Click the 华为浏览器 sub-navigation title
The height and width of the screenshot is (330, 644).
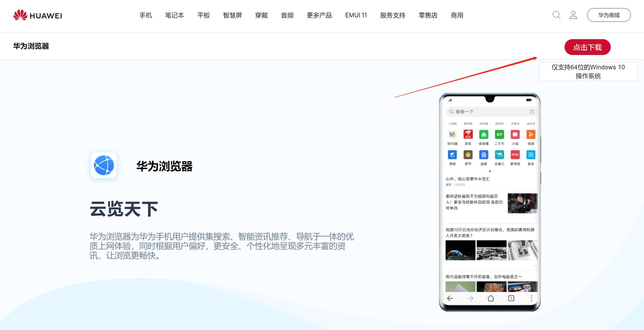pos(31,46)
